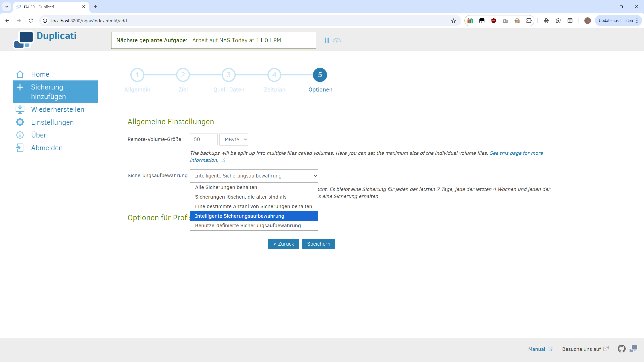Click the '< Zurück' button

(284, 244)
